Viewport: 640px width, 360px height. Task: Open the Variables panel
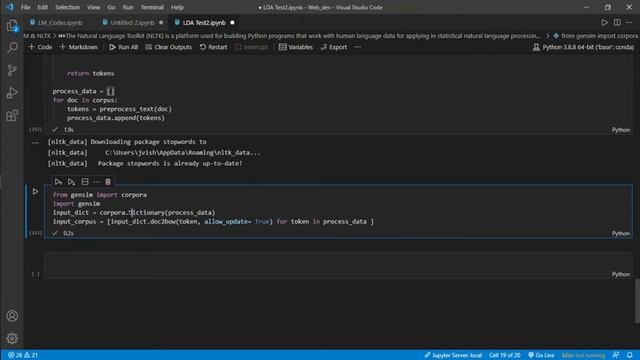click(296, 47)
